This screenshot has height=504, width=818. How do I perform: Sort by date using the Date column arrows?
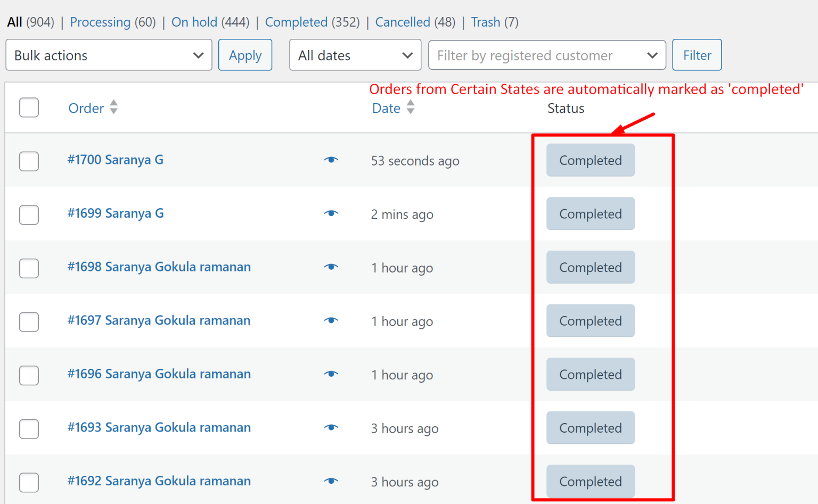click(411, 108)
